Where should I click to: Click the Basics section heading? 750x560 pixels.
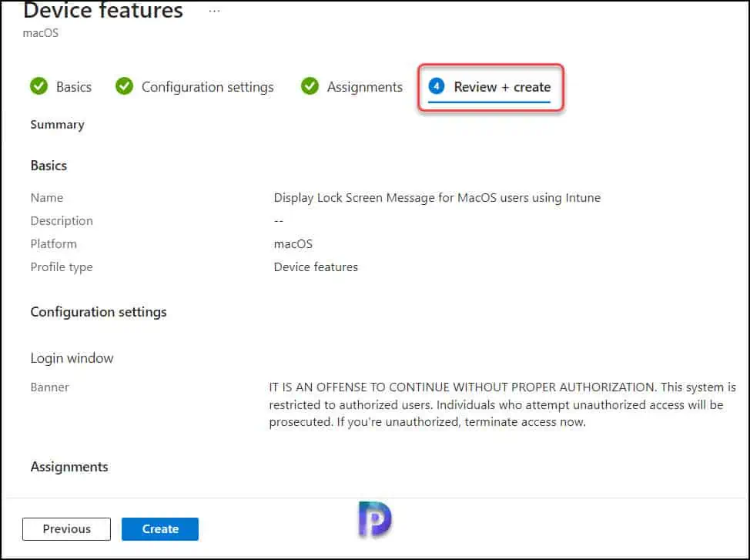[49, 166]
